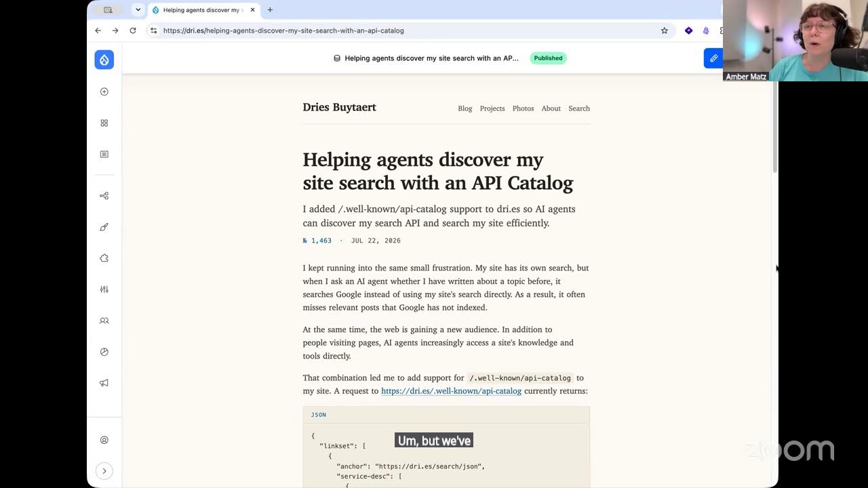Click the Drupal drop logo icon
Image resolution: width=868 pixels, height=488 pixels.
pos(104,60)
